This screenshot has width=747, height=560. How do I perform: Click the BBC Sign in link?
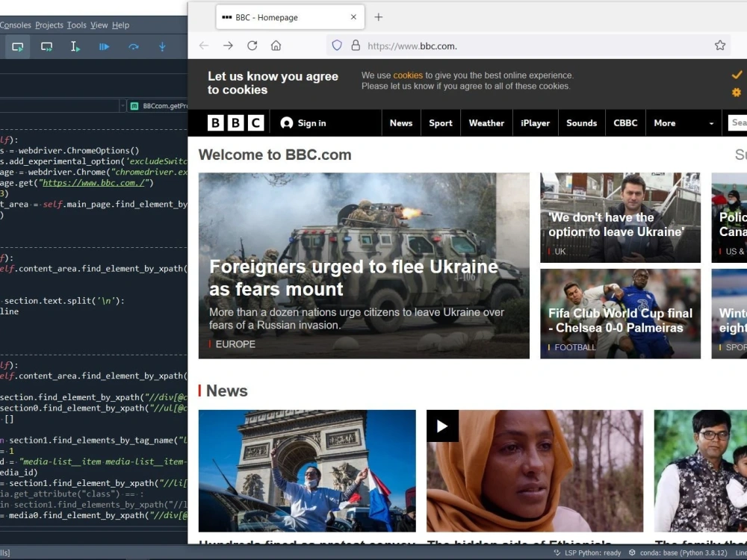[303, 123]
